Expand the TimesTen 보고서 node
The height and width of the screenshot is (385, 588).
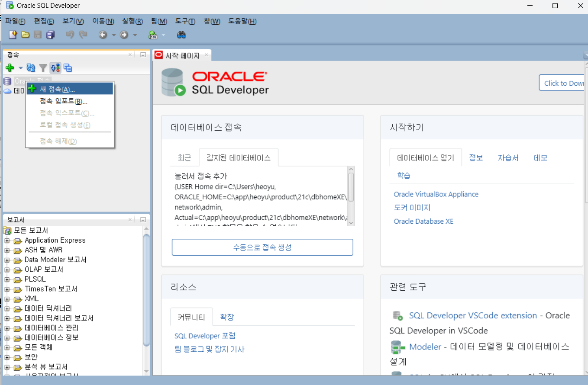click(x=7, y=289)
